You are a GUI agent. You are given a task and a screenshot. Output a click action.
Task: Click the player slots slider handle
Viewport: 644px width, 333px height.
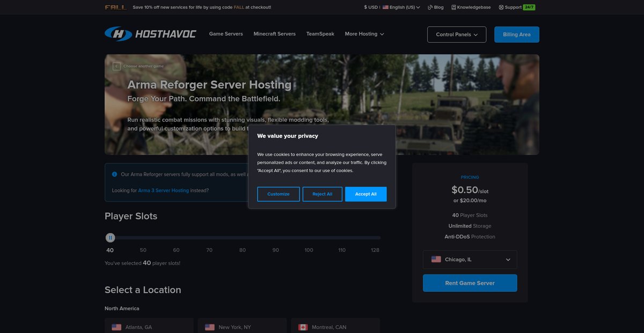[110, 237]
